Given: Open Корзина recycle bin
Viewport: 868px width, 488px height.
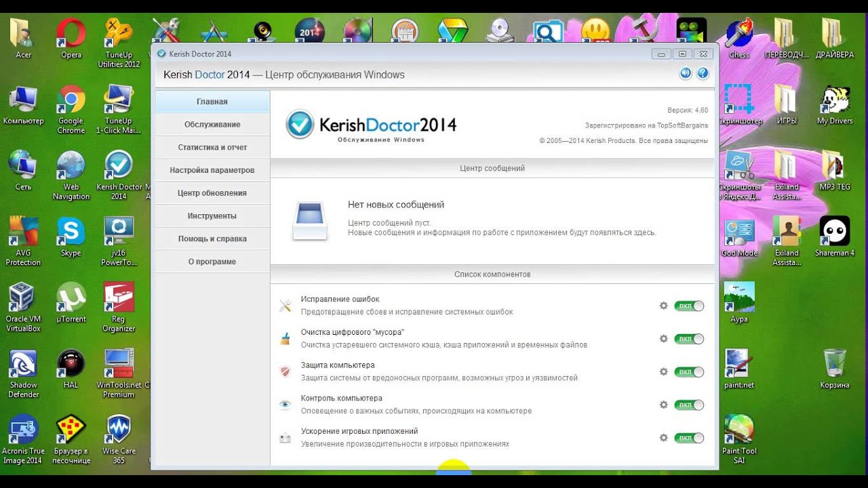Looking at the screenshot, I should click(x=834, y=369).
